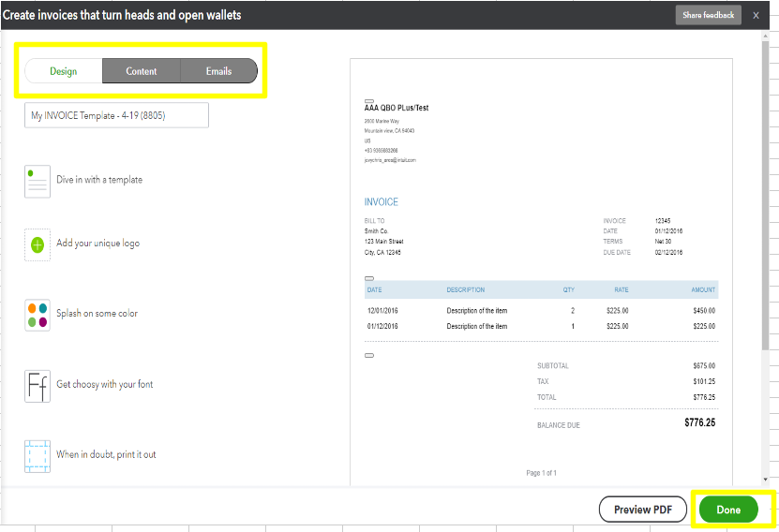Click the preview scrollbar down arrow
The image size is (779, 532).
(766, 478)
